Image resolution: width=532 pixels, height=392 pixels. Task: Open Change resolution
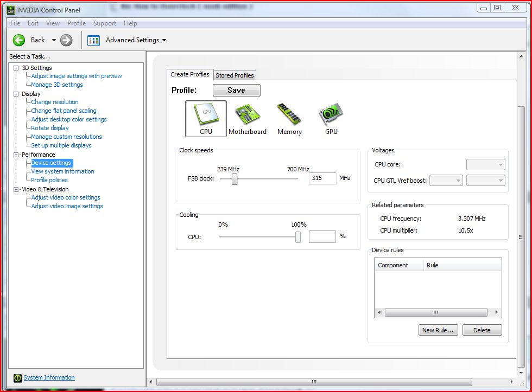(55, 102)
